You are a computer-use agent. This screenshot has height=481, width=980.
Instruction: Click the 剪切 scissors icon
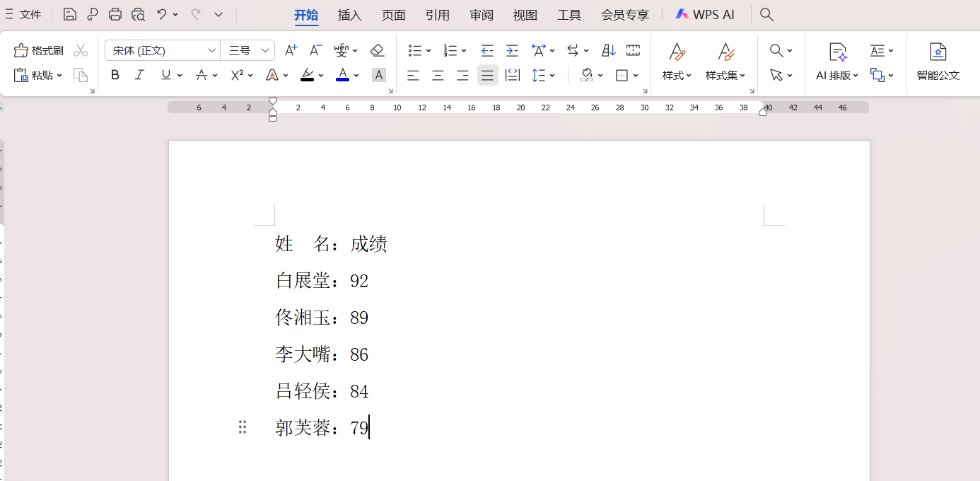[80, 50]
